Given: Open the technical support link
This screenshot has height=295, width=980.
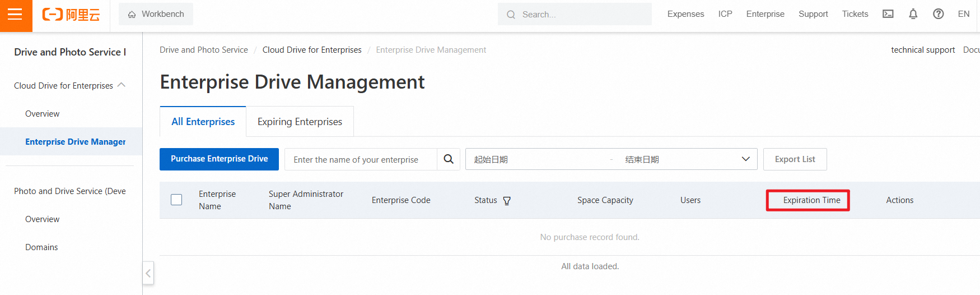Looking at the screenshot, I should [x=923, y=50].
